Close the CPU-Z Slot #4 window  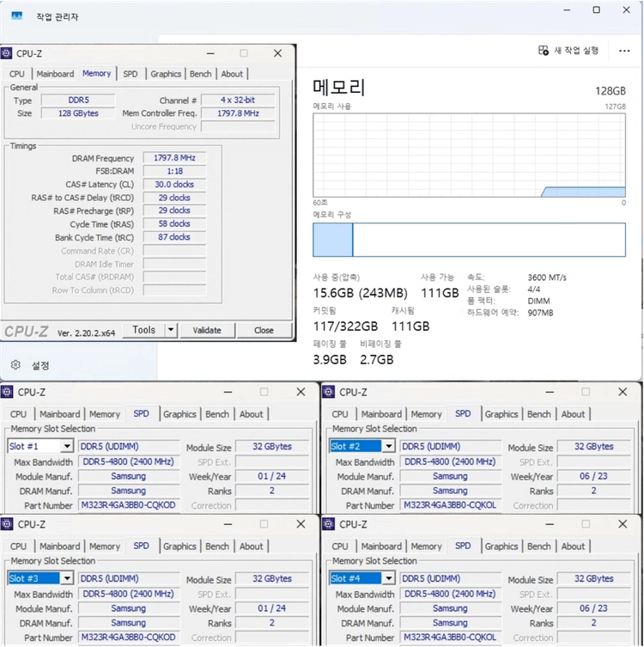click(x=623, y=524)
